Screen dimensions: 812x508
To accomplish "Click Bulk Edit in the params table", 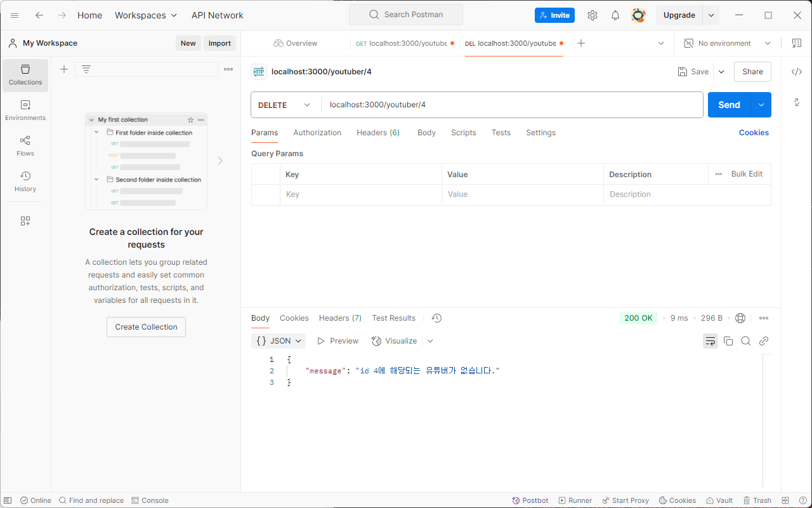I will pyautogui.click(x=747, y=174).
